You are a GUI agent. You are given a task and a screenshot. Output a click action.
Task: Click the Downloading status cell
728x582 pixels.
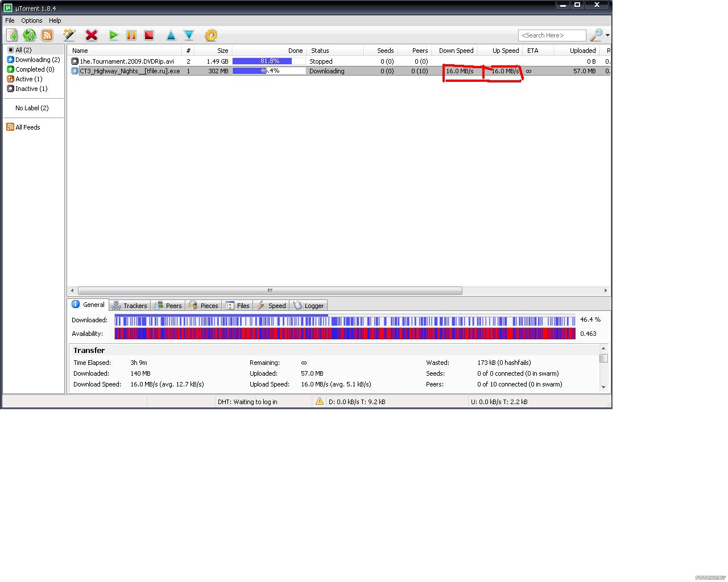pyautogui.click(x=335, y=71)
